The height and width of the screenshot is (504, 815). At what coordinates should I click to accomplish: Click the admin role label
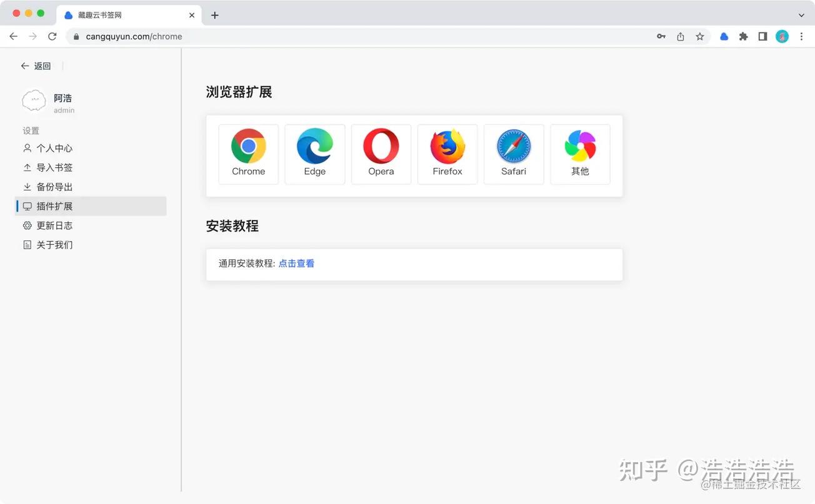[64, 111]
